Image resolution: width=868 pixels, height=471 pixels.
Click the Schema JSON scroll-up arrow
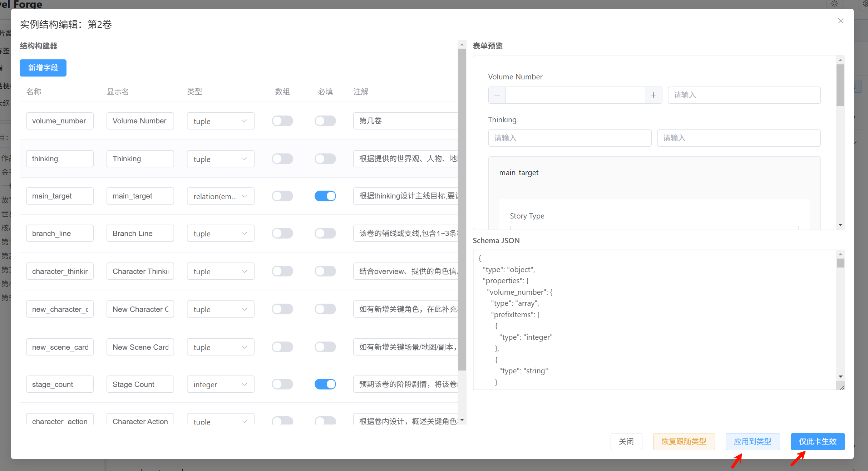tap(840, 254)
